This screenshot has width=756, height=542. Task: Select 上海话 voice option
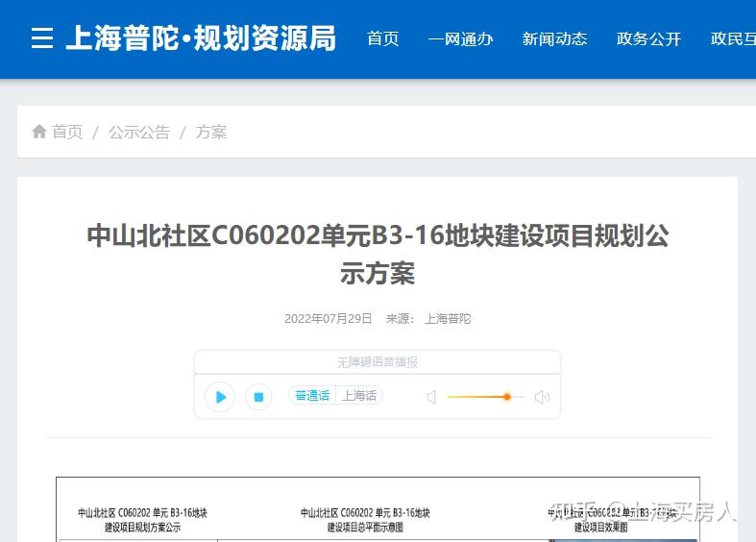tap(359, 395)
